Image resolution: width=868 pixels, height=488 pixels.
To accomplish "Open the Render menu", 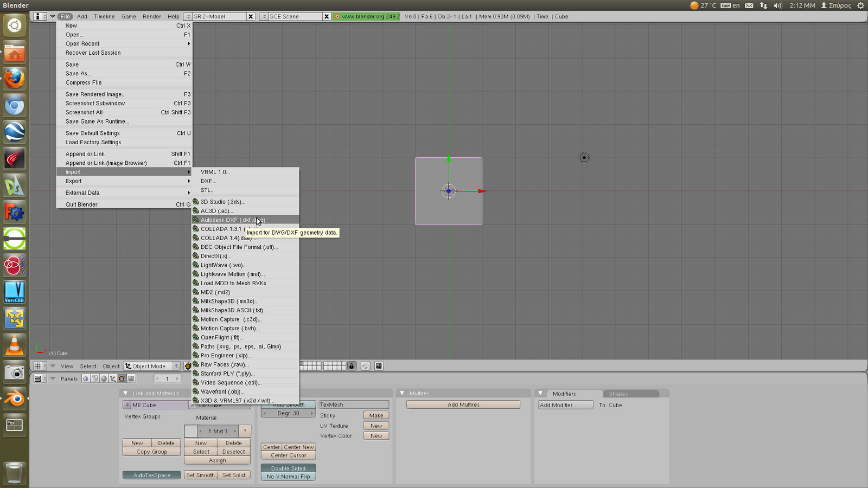I will [x=151, y=16].
